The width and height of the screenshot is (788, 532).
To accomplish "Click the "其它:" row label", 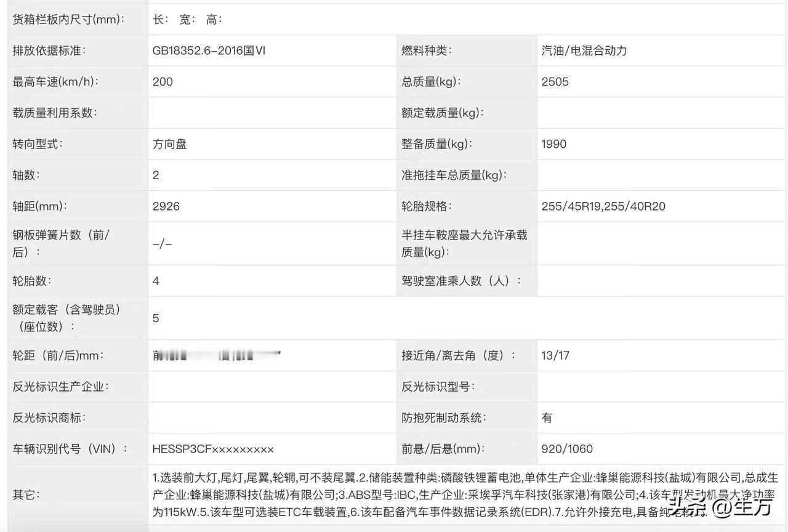I will pos(26,494).
